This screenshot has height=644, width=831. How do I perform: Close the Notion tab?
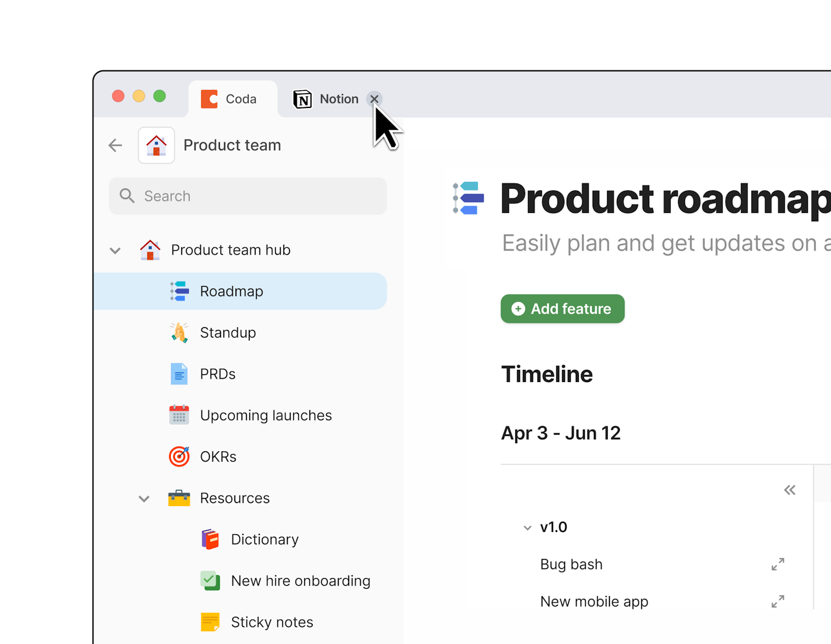(375, 99)
